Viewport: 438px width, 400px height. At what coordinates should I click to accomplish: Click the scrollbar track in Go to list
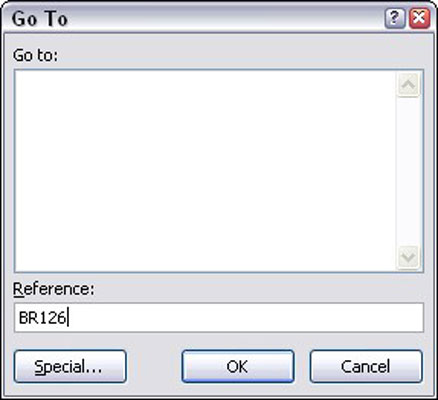pos(409,171)
